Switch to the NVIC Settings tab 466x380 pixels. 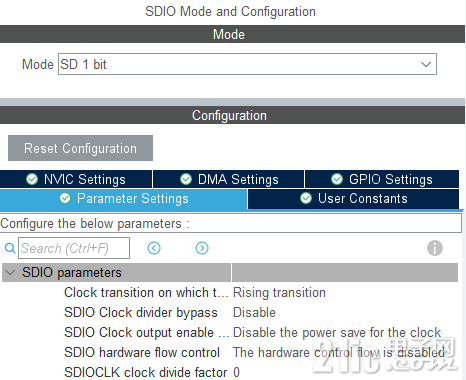click(76, 179)
